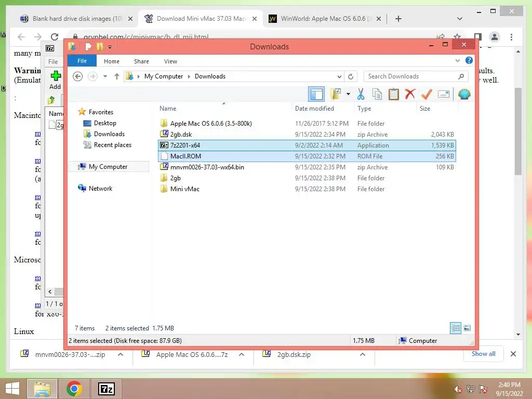Select Recent places in sidebar
This screenshot has width=532, height=399.
(112, 145)
